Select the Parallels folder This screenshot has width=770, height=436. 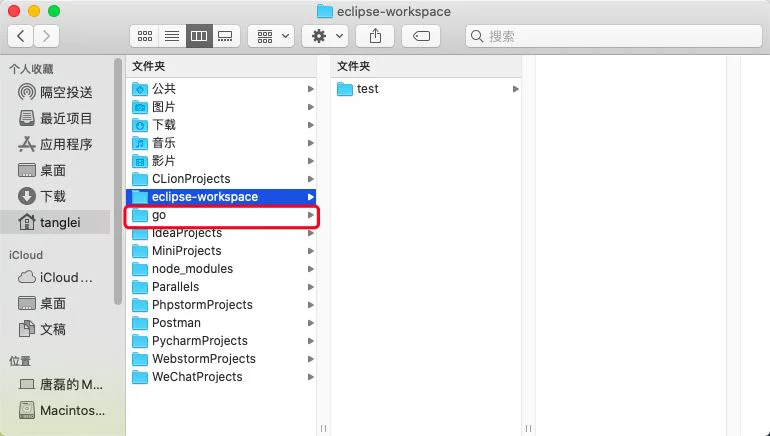(221, 287)
